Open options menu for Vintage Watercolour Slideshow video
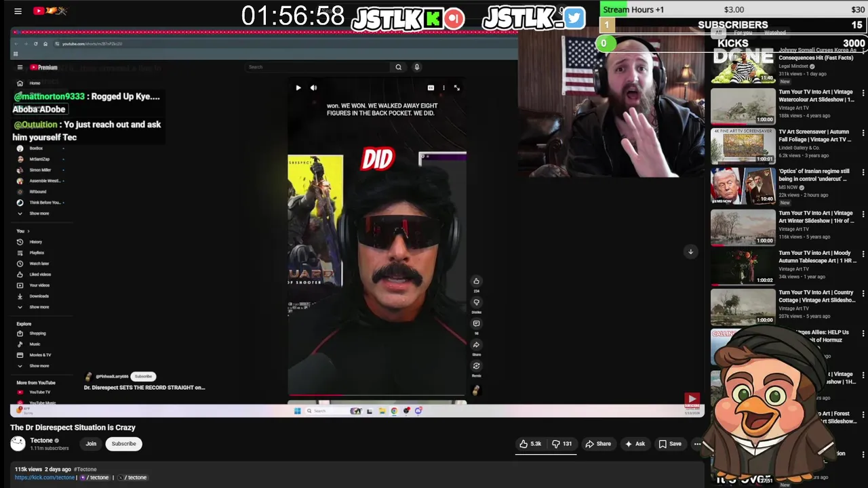Viewport: 868px width, 488px height. [863, 93]
